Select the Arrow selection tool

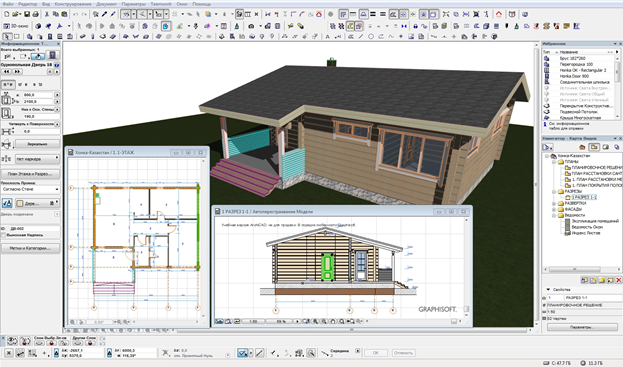tap(7, 37)
